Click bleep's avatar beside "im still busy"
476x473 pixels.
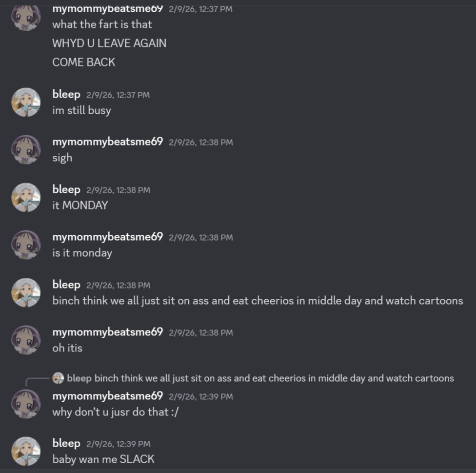coord(26,103)
